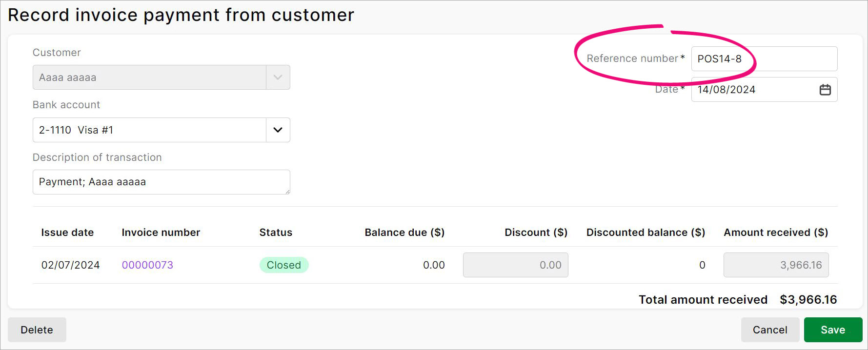Open the date field for 14/08/2024
Viewport: 868px width, 350px height.
tap(747, 90)
